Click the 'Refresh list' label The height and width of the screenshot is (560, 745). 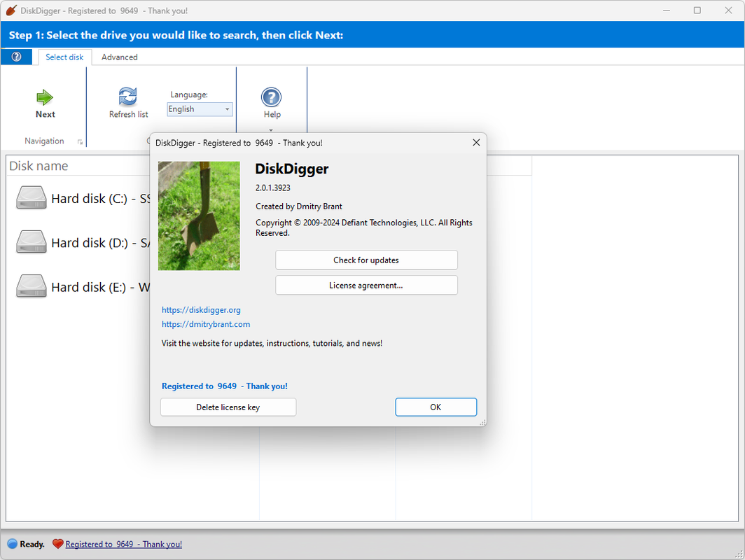pos(128,115)
